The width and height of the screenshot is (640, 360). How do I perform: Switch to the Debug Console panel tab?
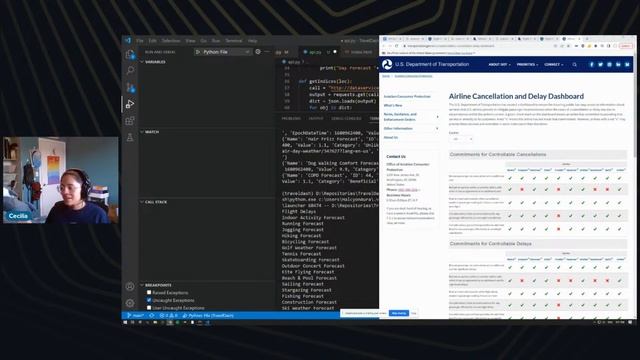click(x=346, y=118)
